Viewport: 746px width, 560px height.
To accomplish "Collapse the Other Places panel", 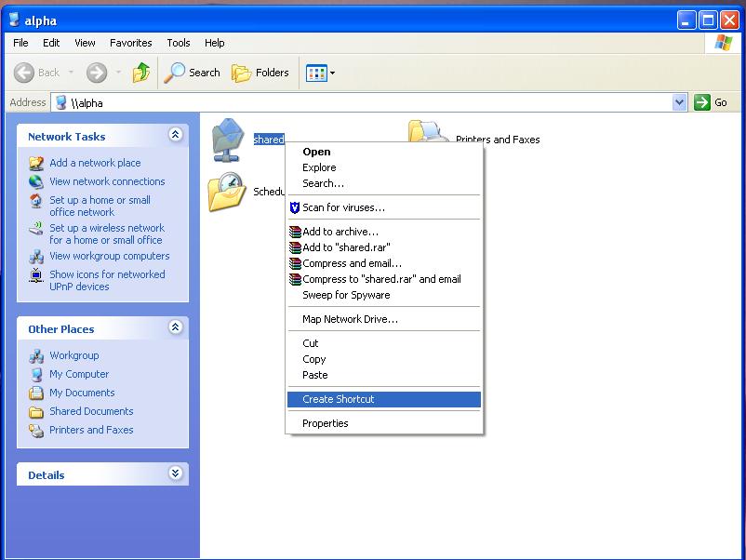I will tap(175, 327).
